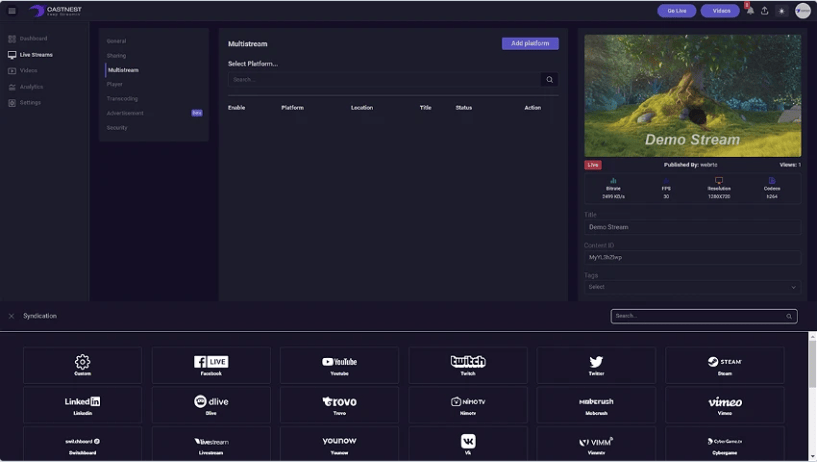Click the Published By webrtc text
Image resolution: width=817 pixels, height=462 pixels.
pos(690,165)
